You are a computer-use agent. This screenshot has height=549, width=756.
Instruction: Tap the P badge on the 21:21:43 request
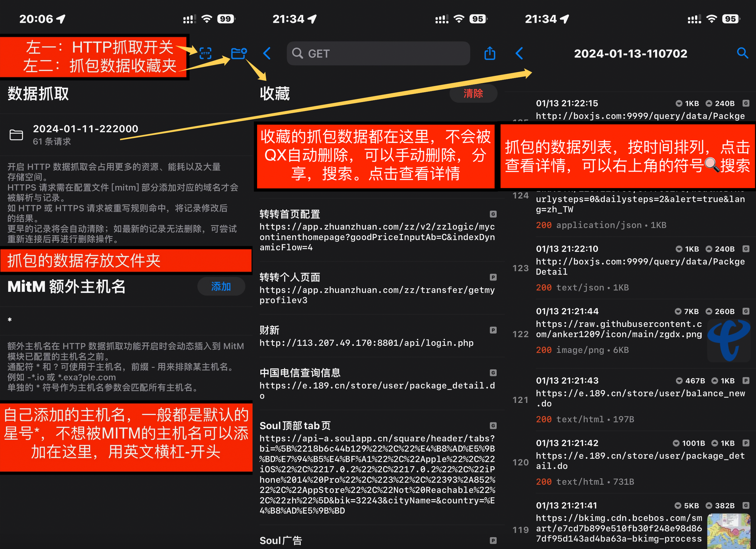click(x=745, y=380)
